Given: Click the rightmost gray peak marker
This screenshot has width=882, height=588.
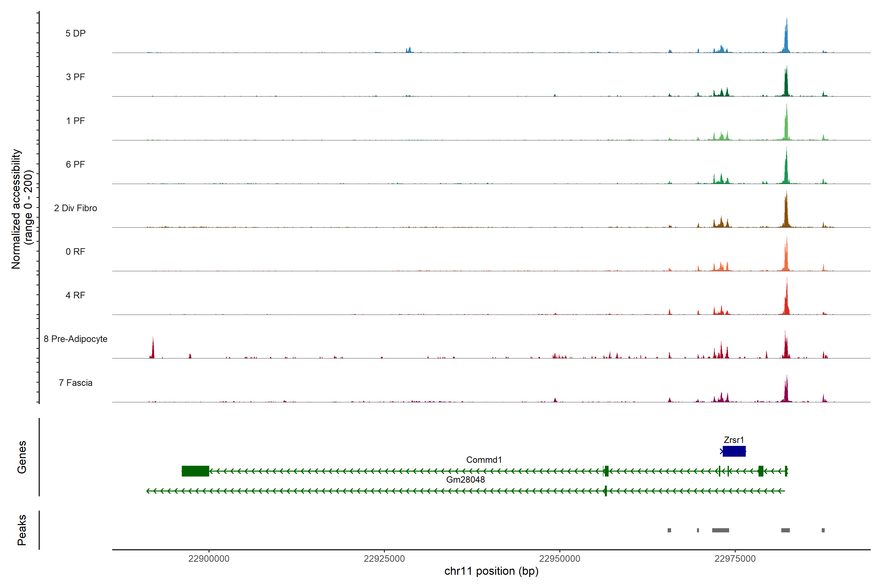Looking at the screenshot, I should pos(823,530).
